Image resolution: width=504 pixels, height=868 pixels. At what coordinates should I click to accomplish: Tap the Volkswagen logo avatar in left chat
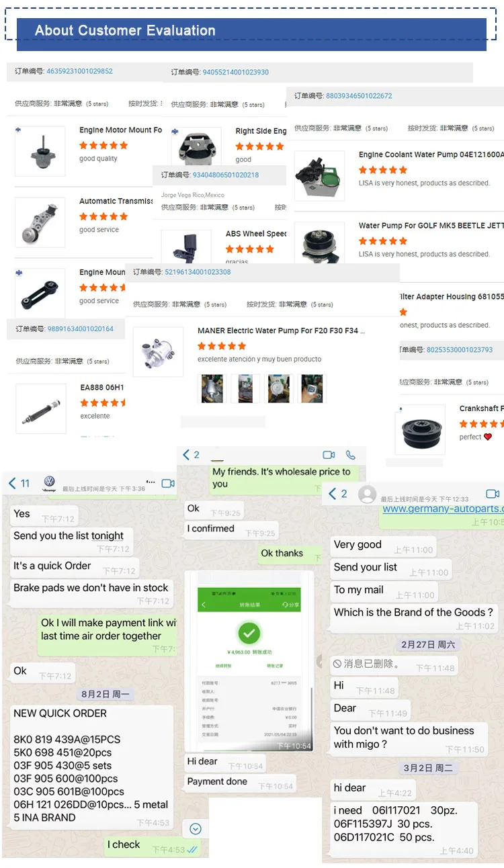(x=49, y=483)
